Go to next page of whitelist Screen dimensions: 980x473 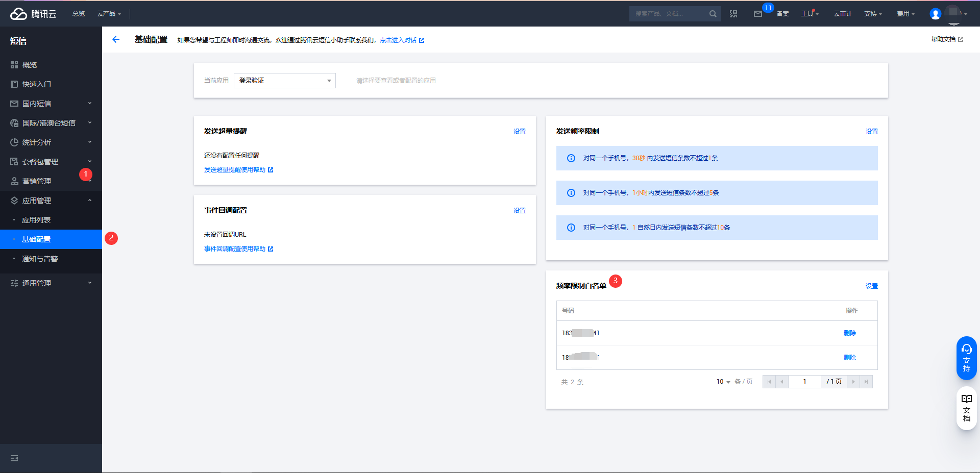pos(853,382)
